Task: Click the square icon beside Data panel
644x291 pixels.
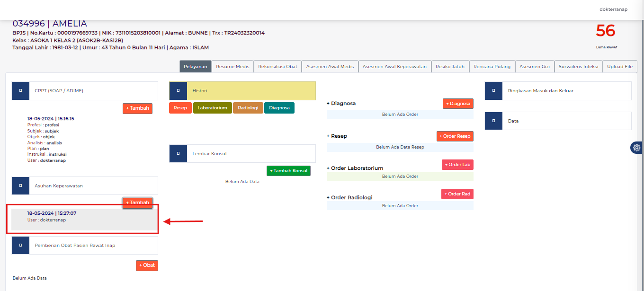Action: [493, 121]
